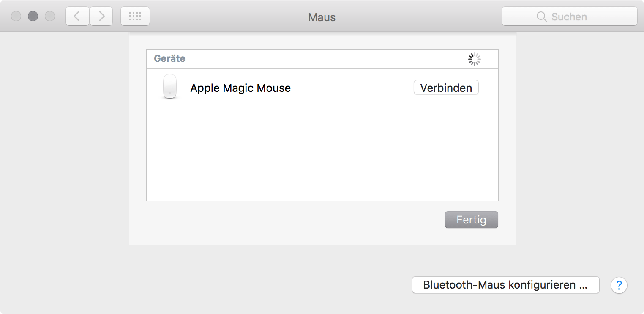Select the Apple Magic Mouse row
The image size is (644, 314).
[x=322, y=88]
